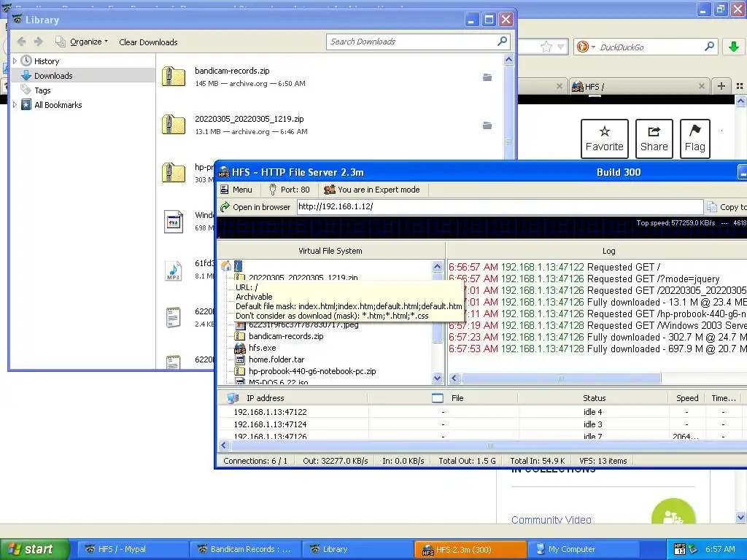The height and width of the screenshot is (560, 747).
Task: Switch to Bandicam Records taskbar item
Action: tap(245, 549)
